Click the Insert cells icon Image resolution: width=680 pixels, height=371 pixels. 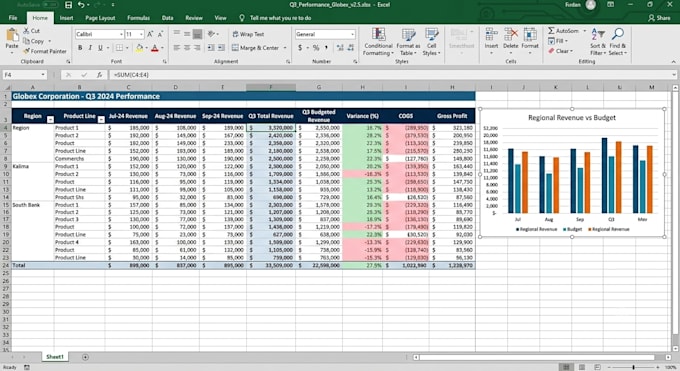point(491,35)
